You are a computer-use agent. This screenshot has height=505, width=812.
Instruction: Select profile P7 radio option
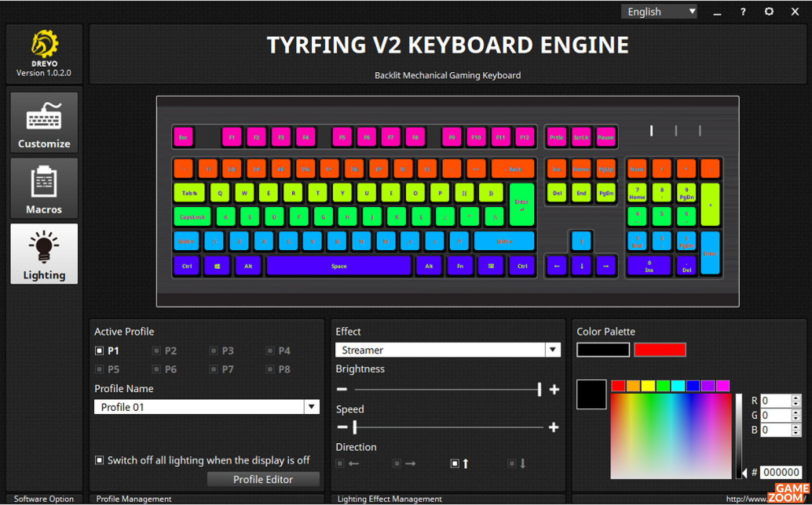[x=214, y=369]
